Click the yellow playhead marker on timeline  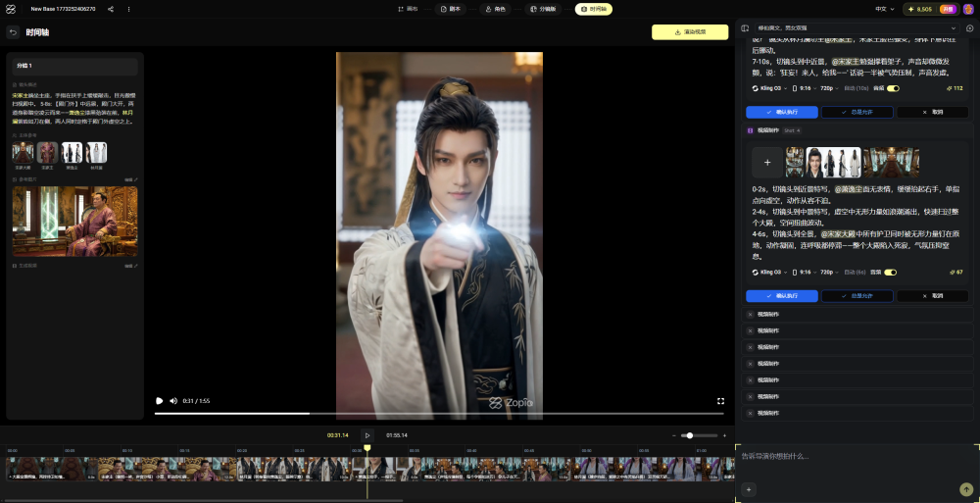pos(367,448)
